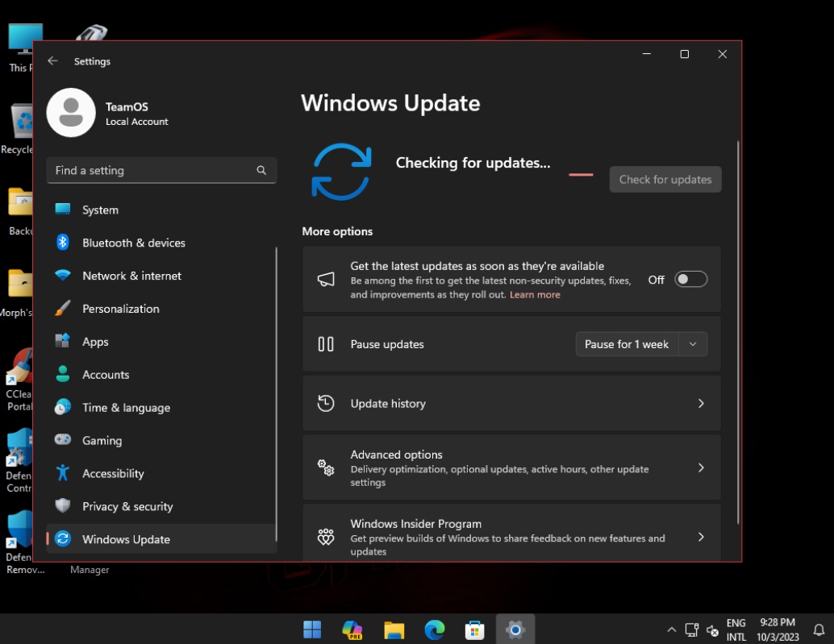Toggle the latest updates switch on
This screenshot has height=644, width=834.
pyautogui.click(x=691, y=280)
